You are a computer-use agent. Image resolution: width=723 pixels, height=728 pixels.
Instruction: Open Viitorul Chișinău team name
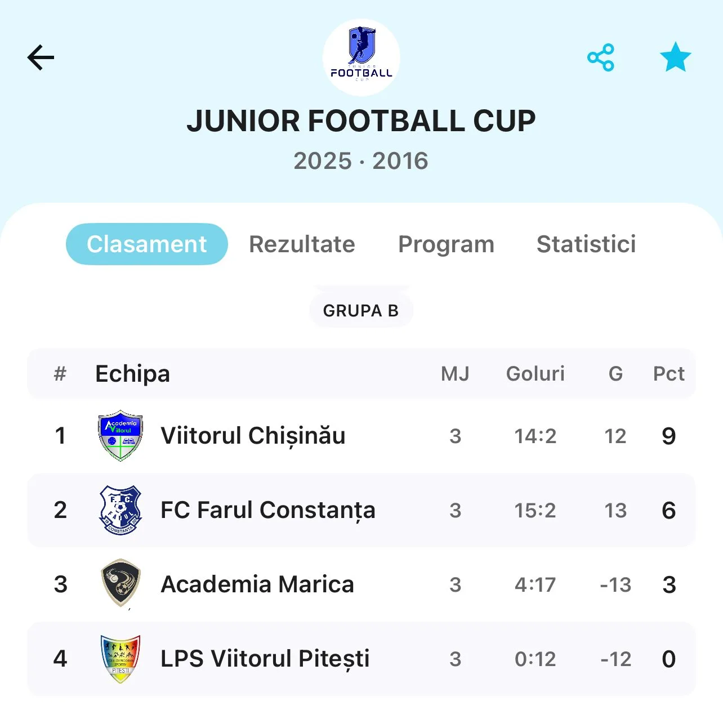(x=253, y=436)
